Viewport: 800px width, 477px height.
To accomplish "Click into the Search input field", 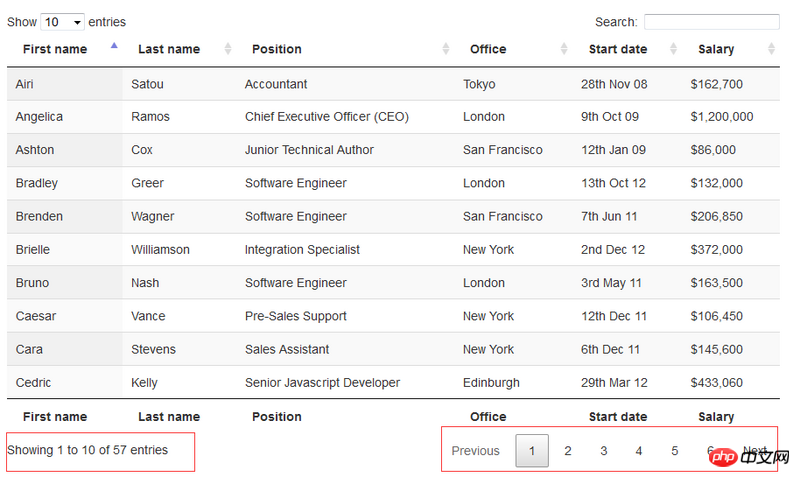I will pyautogui.click(x=711, y=22).
